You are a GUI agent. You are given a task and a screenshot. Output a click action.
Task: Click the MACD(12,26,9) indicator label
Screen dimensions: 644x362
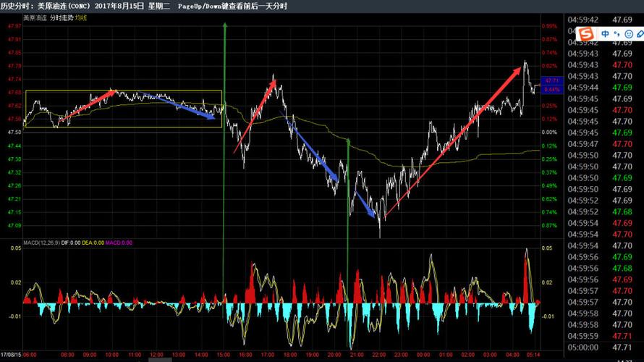pos(41,243)
